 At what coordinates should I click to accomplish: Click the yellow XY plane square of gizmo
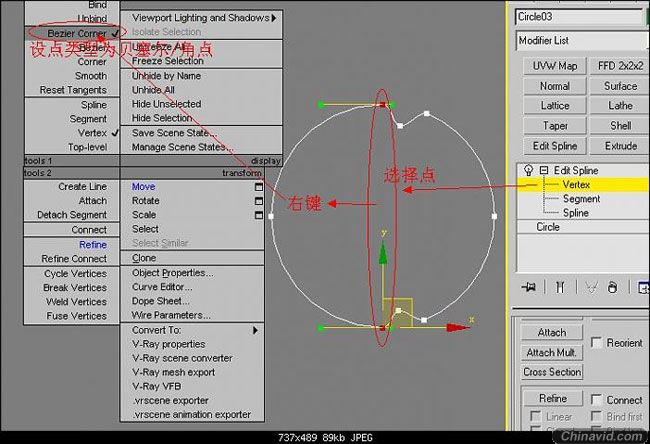(397, 313)
